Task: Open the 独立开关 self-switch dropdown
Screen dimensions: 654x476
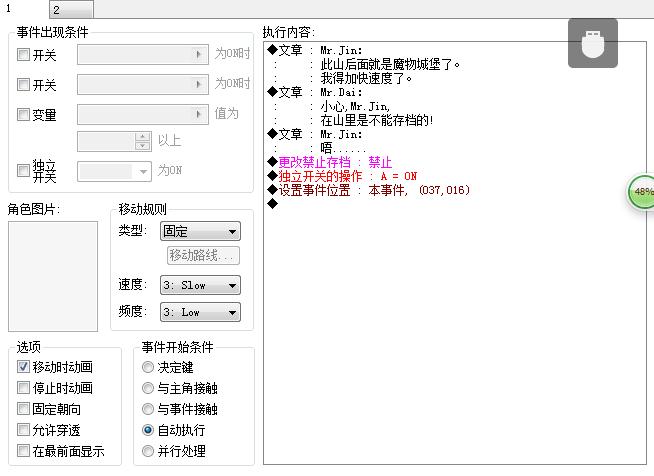Action: click(114, 171)
